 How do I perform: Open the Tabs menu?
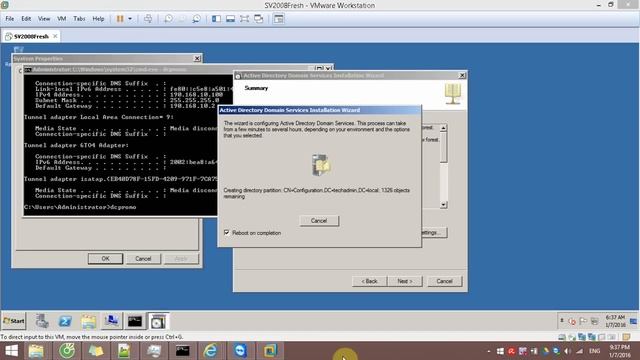pyautogui.click(x=79, y=19)
